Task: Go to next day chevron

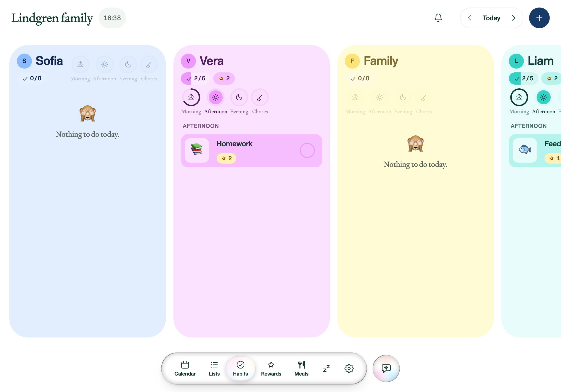Action: pyautogui.click(x=513, y=18)
